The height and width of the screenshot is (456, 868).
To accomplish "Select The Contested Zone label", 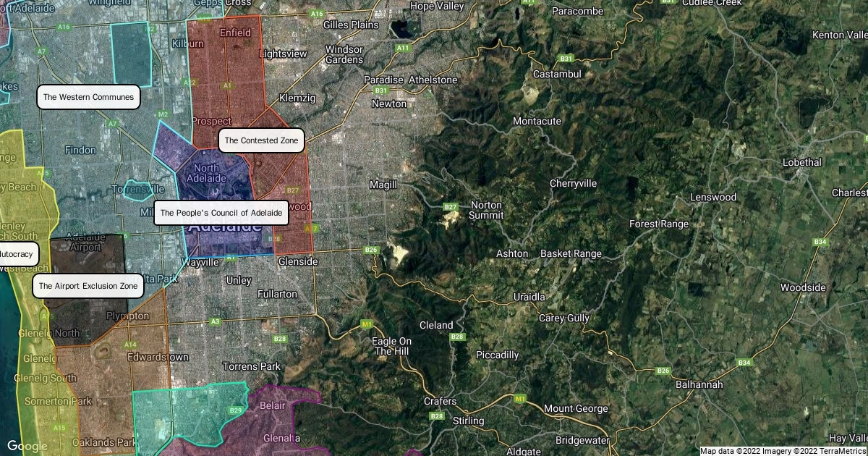I will pos(261,140).
